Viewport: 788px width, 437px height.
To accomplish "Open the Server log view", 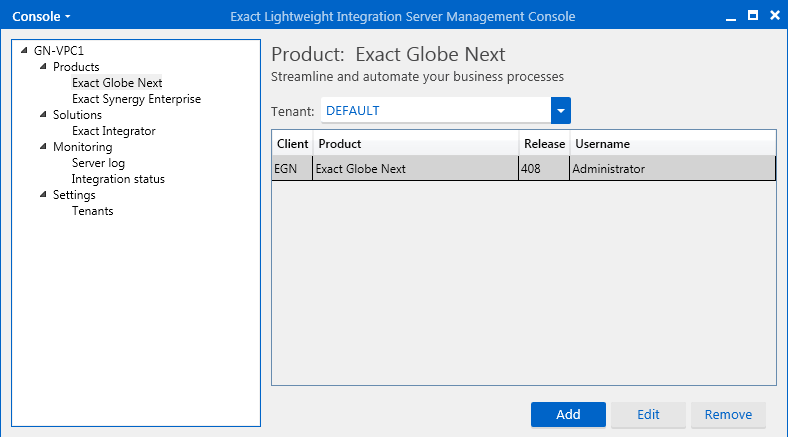I will (98, 163).
